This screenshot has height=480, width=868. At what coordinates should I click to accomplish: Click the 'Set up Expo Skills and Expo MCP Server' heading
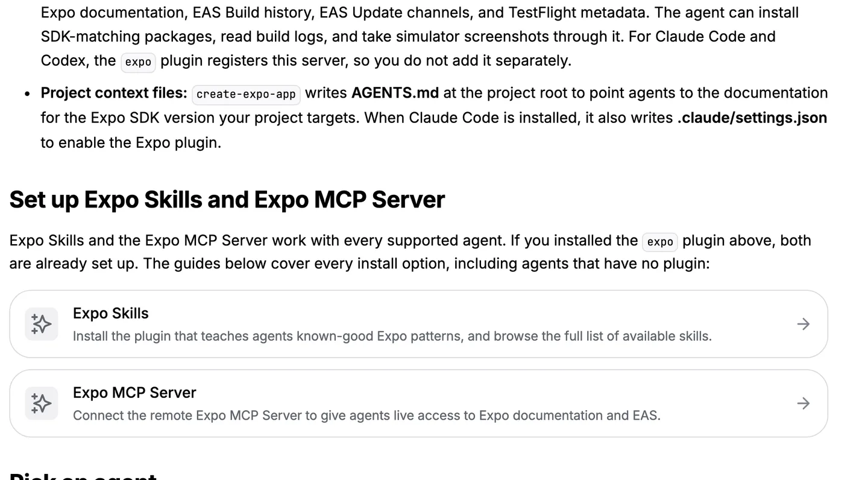tap(227, 200)
